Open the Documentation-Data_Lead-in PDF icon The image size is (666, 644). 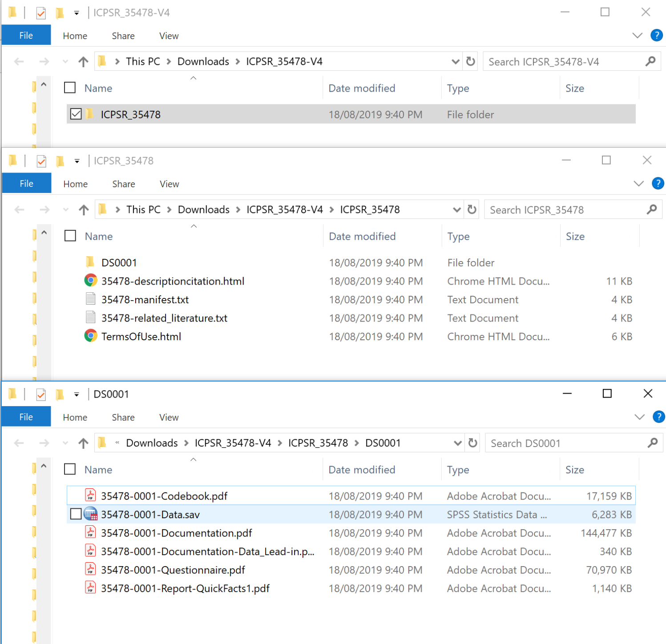click(x=90, y=551)
